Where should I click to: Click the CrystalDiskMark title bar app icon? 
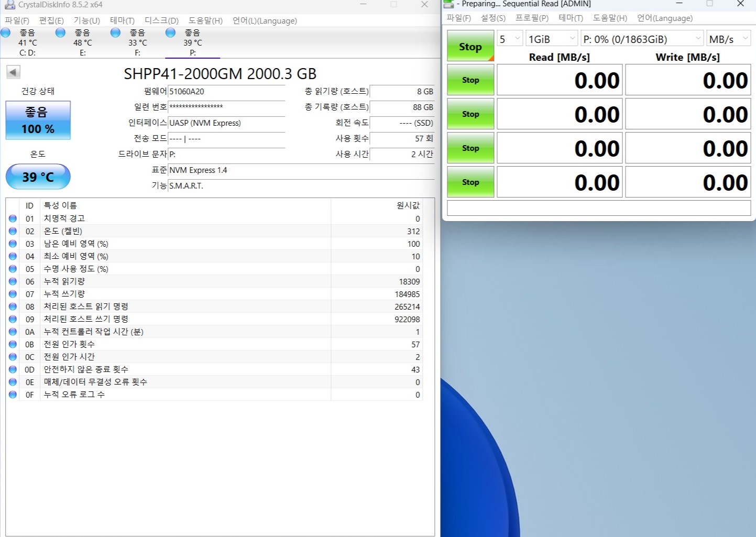tap(448, 4)
